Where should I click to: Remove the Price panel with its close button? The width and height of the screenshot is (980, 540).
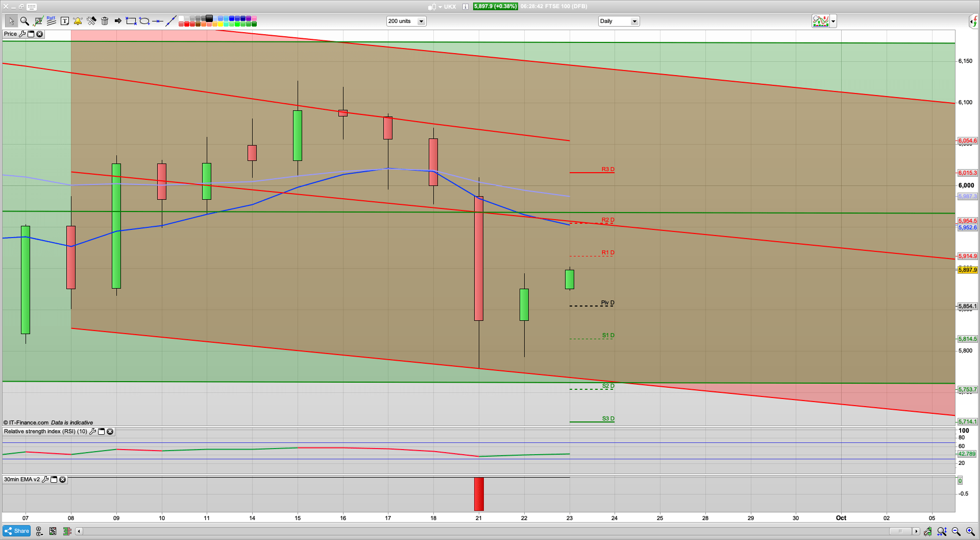pos(40,34)
